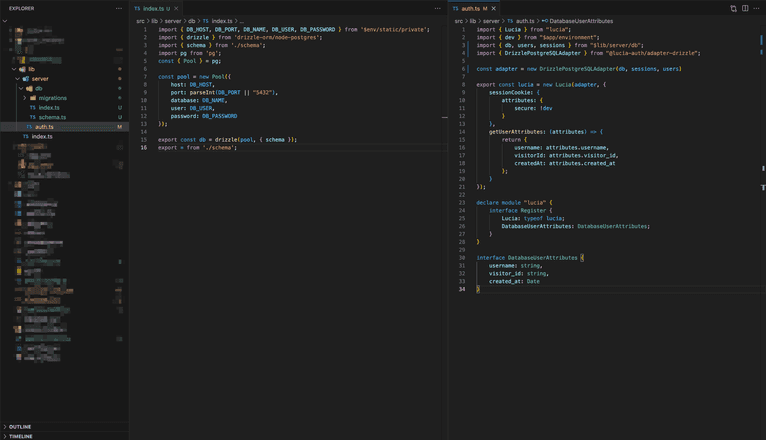Expand the Timeline section
The image size is (766, 440).
pos(20,436)
